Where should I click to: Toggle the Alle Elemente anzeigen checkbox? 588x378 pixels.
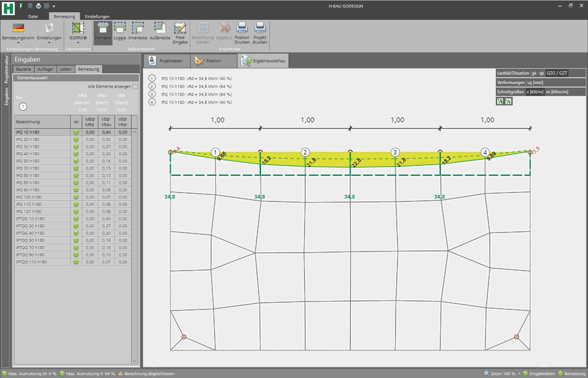[x=135, y=87]
